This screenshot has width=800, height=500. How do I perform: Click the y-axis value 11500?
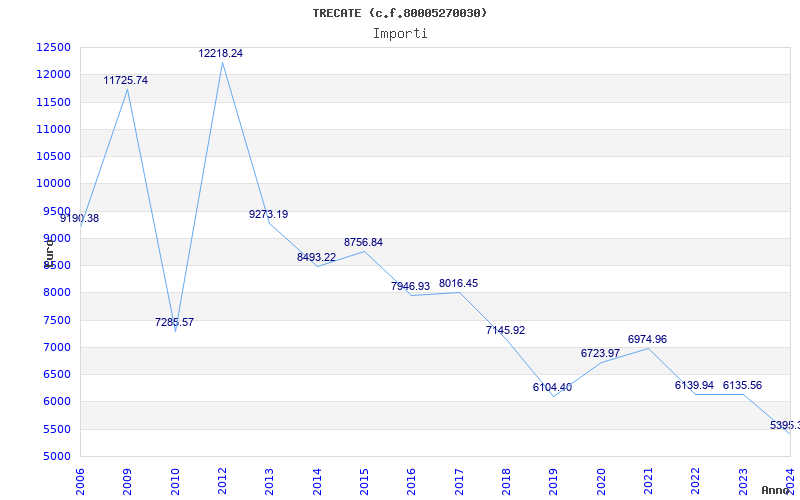coord(54,102)
